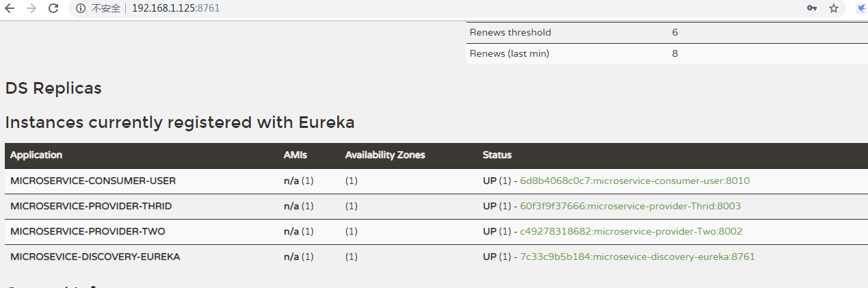Reload the Eureka page
868x288 pixels.
point(53,8)
